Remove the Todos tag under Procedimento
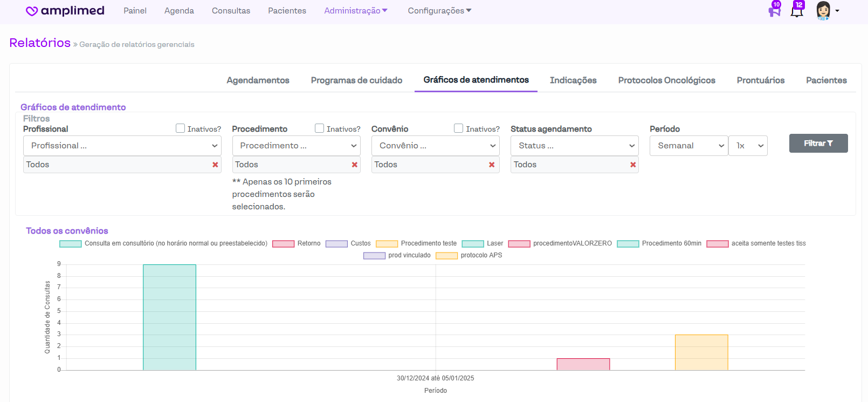Image resolution: width=868 pixels, height=402 pixels. pos(355,165)
